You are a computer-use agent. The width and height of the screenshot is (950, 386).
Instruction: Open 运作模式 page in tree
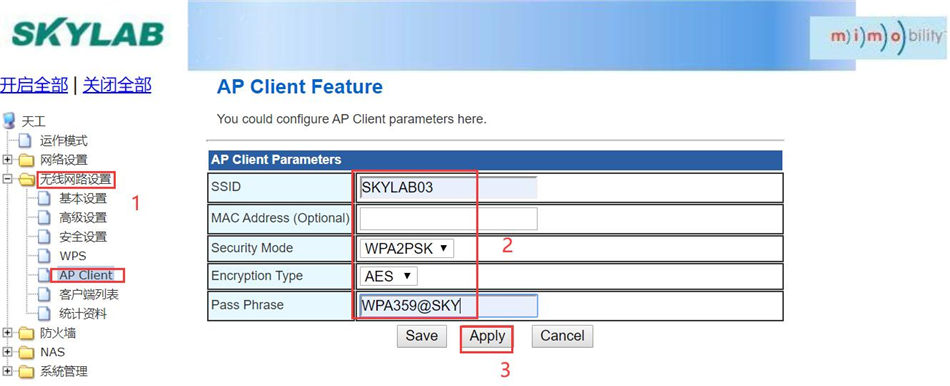click(x=64, y=141)
